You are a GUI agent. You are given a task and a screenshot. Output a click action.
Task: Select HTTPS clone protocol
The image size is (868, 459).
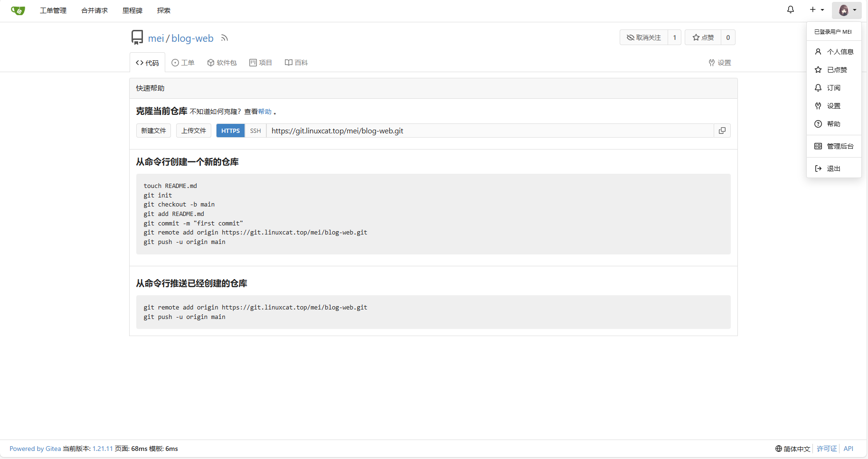(x=230, y=131)
